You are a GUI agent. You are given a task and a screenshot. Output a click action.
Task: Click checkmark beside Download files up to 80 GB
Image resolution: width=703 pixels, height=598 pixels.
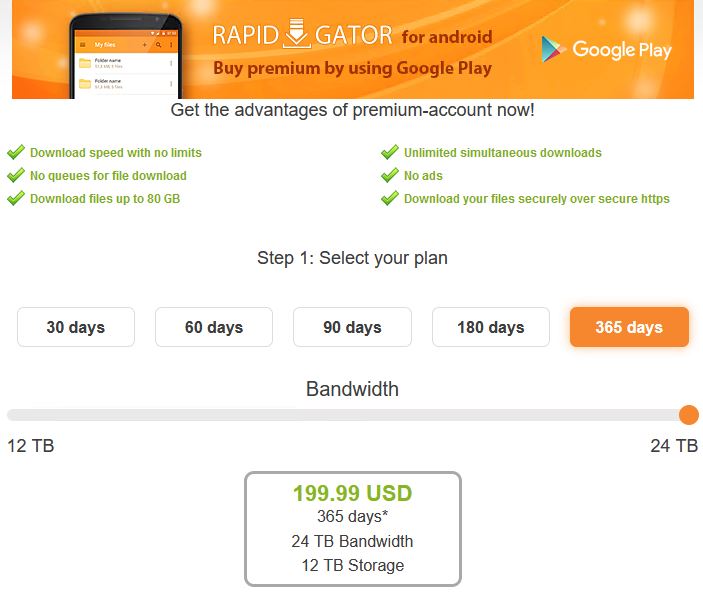click(16, 198)
